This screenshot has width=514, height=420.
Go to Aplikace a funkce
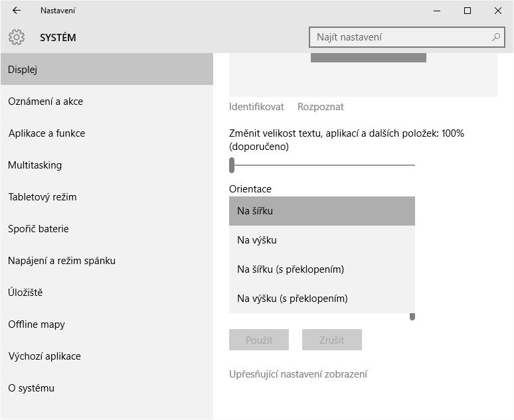point(46,133)
